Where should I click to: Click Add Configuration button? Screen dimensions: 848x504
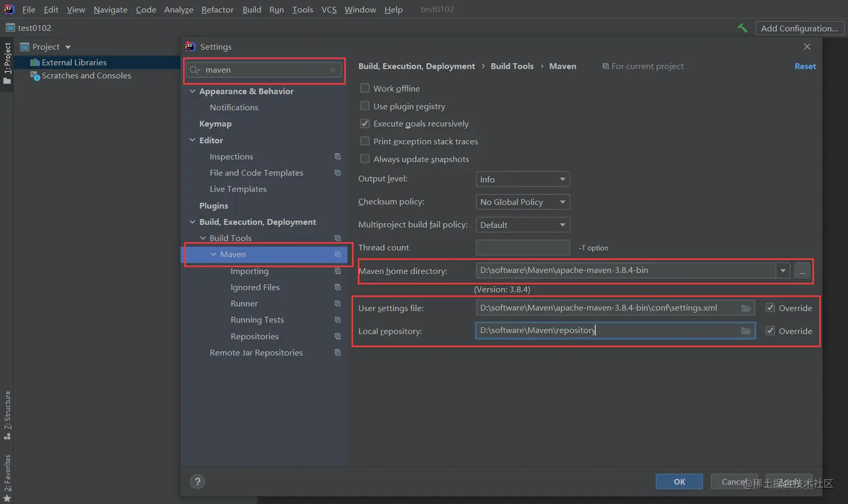[799, 28]
